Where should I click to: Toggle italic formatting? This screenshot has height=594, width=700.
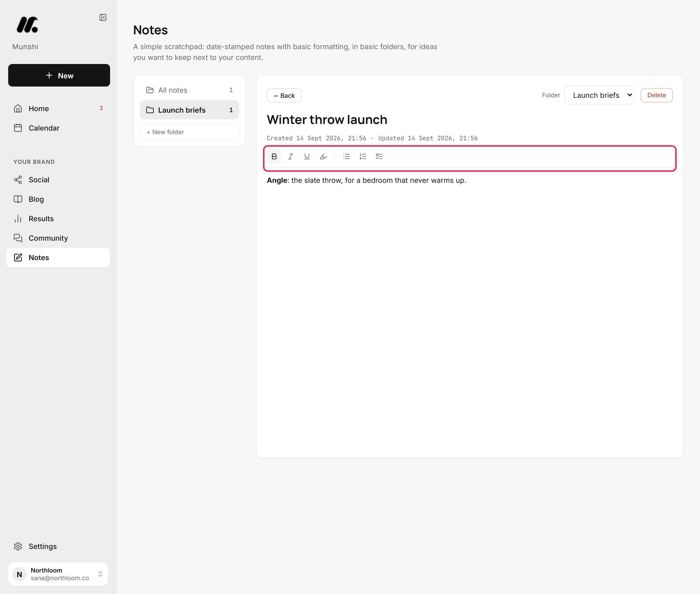pyautogui.click(x=291, y=156)
